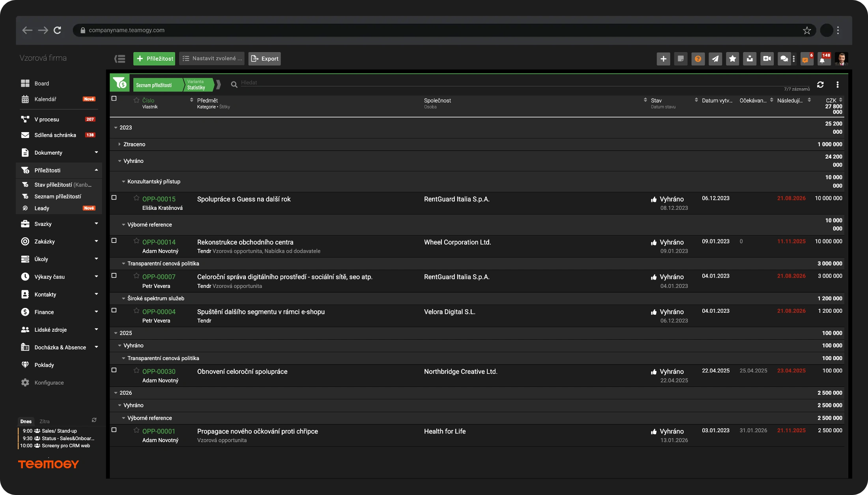Click the plus quick-add icon in top toolbar
Viewport: 868px width, 495px height.
(x=663, y=59)
